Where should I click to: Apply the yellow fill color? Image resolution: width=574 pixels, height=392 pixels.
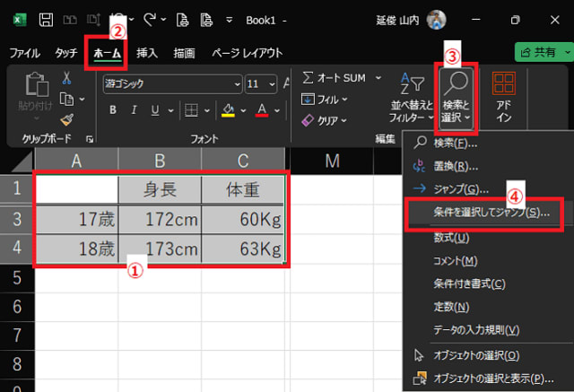tap(228, 110)
